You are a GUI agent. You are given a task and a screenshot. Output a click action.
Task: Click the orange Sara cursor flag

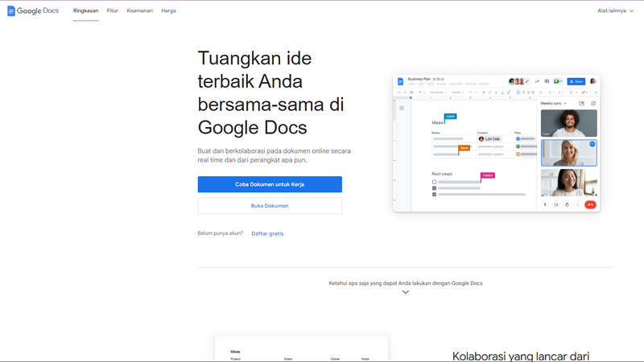464,148
